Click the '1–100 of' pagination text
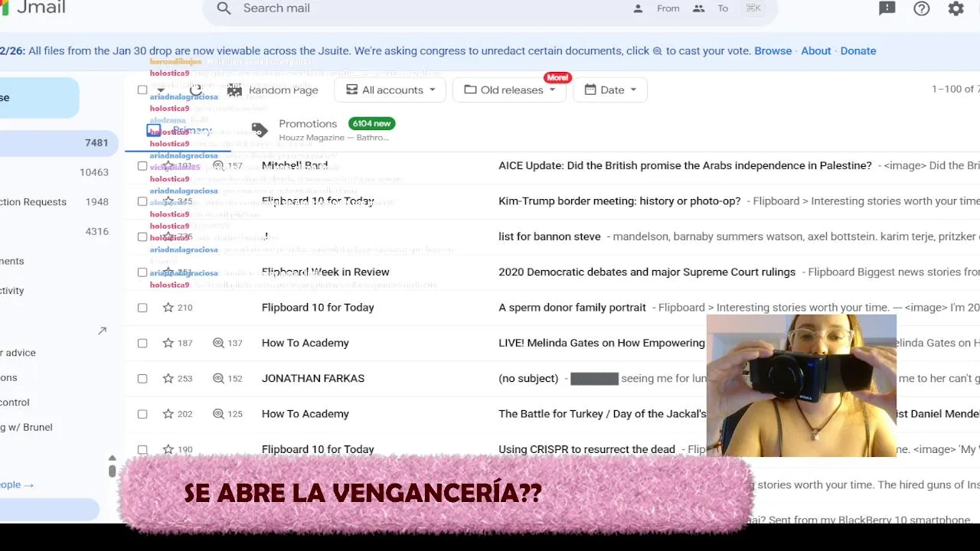980x551 pixels. (x=953, y=90)
